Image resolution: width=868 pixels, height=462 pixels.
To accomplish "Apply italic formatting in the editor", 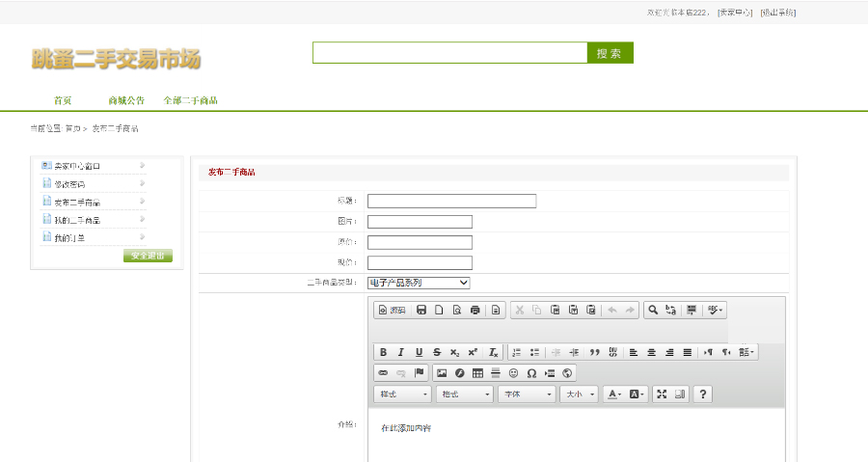I will click(x=400, y=352).
